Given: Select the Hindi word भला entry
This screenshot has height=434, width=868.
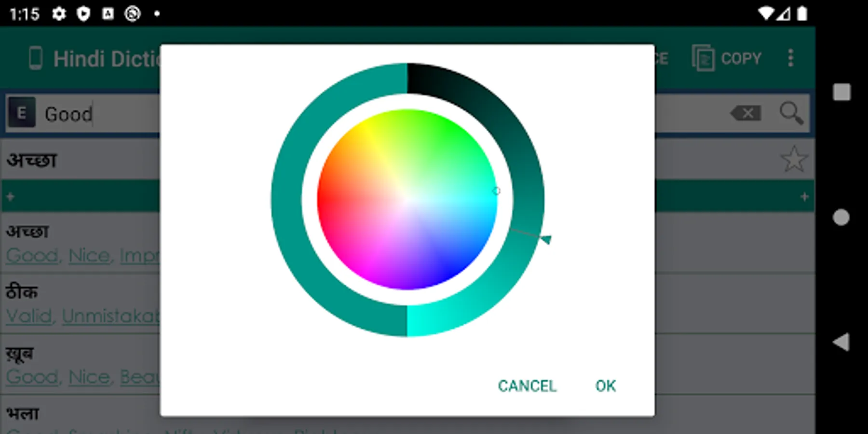Looking at the screenshot, I should 23,414.
